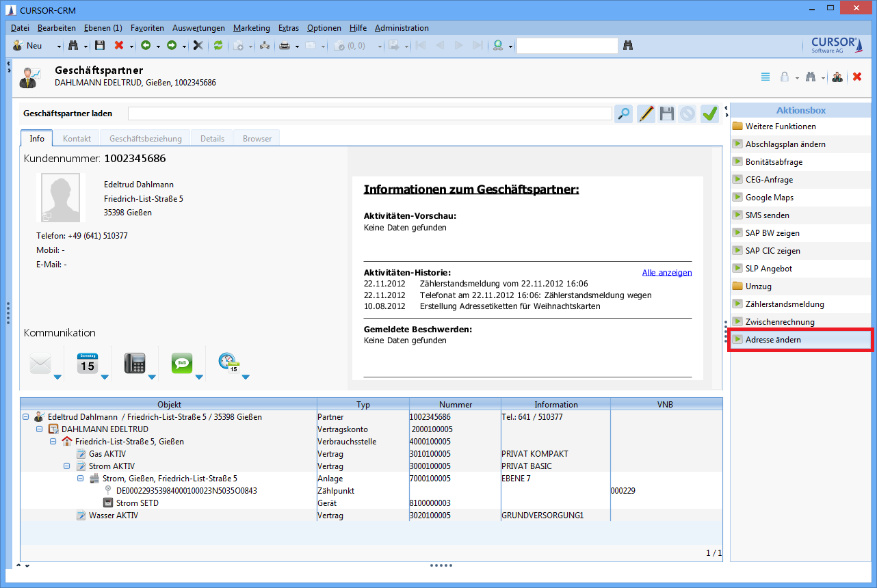This screenshot has width=877, height=588.
Task: Open the Auswertungen menu
Action: coord(198,28)
